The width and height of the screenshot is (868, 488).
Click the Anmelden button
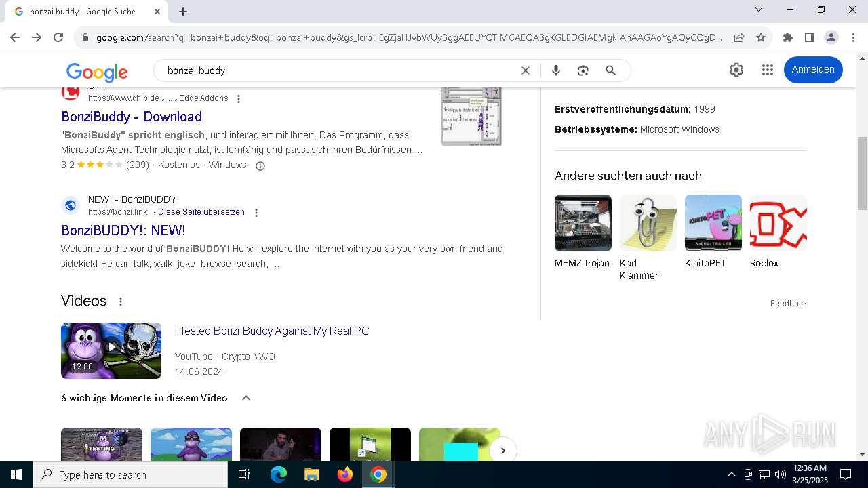pyautogui.click(x=813, y=70)
